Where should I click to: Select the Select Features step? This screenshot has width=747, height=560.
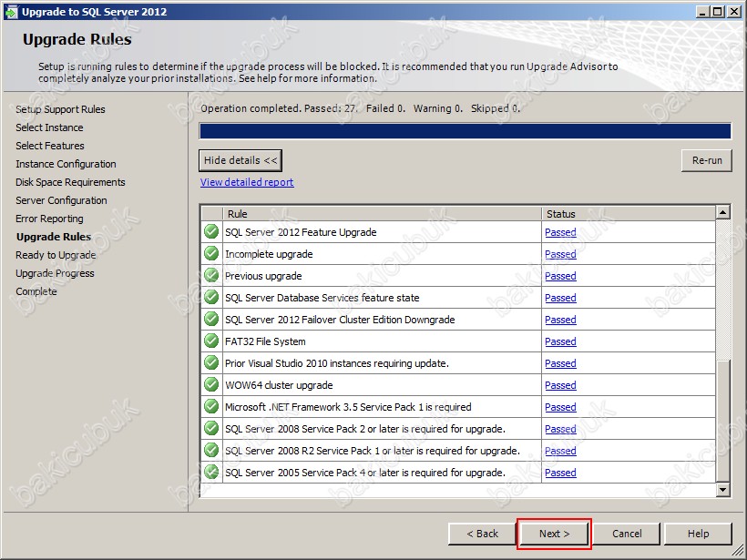point(50,146)
